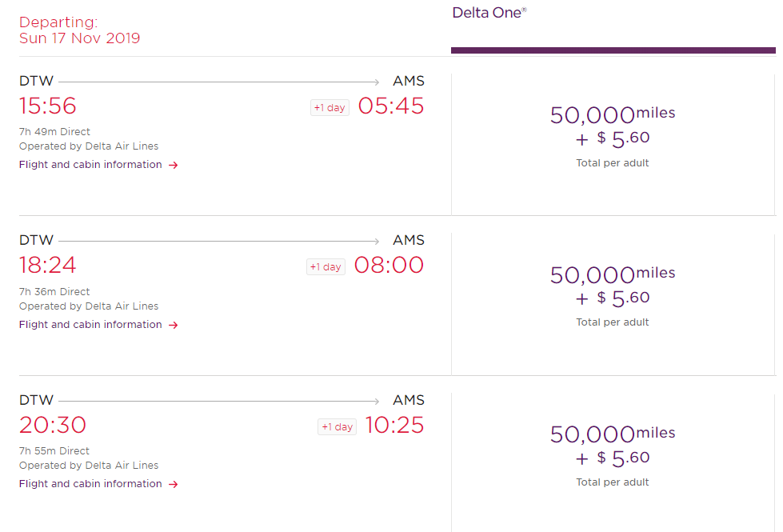Open 'Flight and cabin information' for 15:56 flight
The height and width of the screenshot is (532, 783).
(90, 165)
